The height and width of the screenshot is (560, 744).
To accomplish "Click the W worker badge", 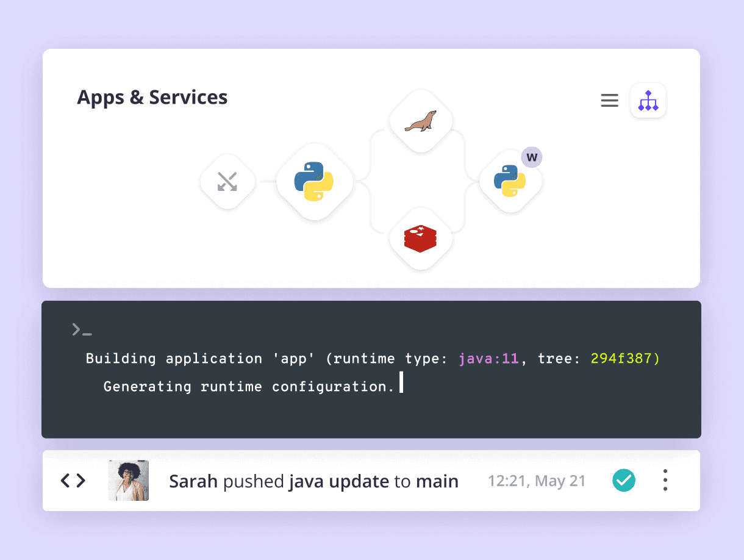I will [532, 157].
